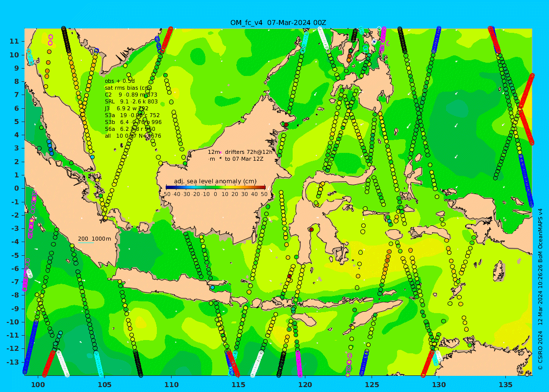Click longitude axis label 125

click(372, 385)
